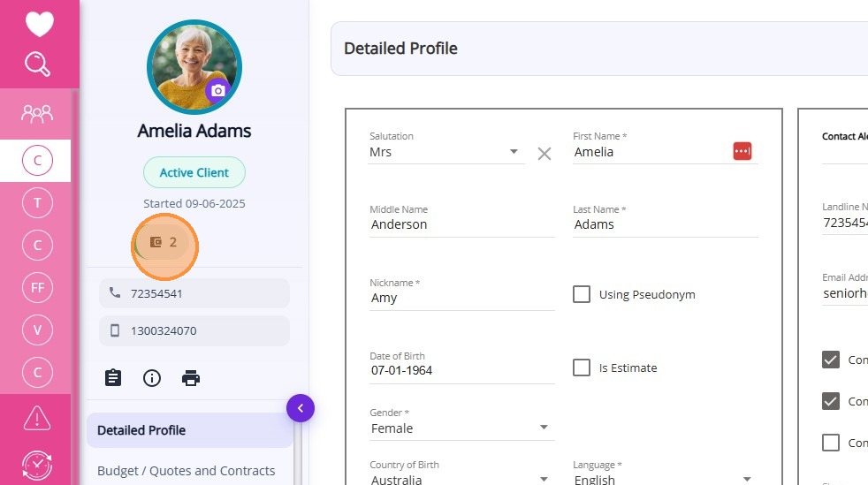This screenshot has width=868, height=485.
Task: Click the info circle icon
Action: pyautogui.click(x=152, y=378)
